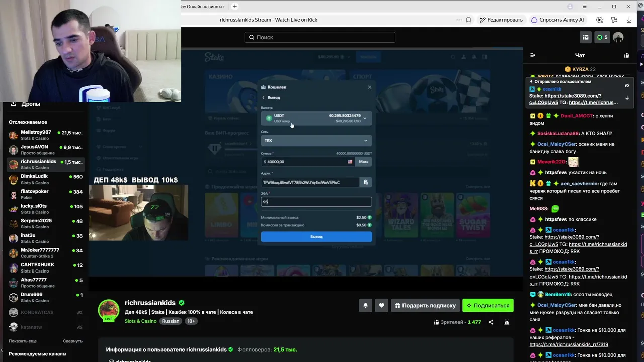Open the browser hamburger menu

tap(585, 6)
